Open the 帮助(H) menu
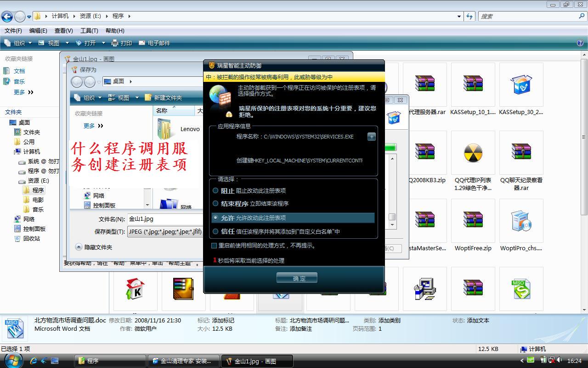This screenshot has width=588, height=368. 115,30
